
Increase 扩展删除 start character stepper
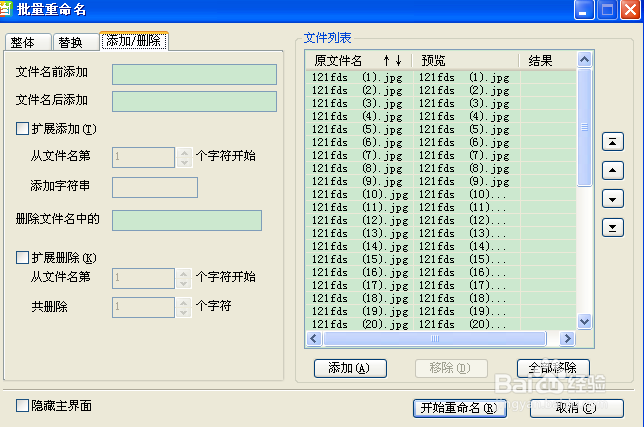(x=184, y=273)
